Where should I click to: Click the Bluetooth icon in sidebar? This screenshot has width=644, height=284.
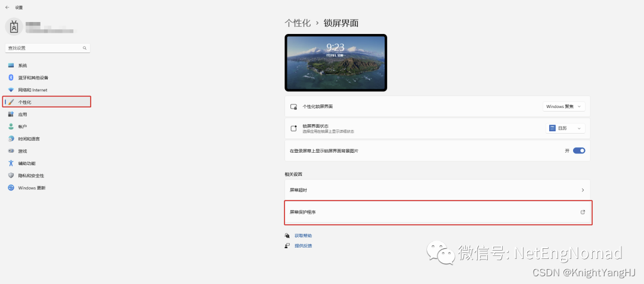point(11,78)
